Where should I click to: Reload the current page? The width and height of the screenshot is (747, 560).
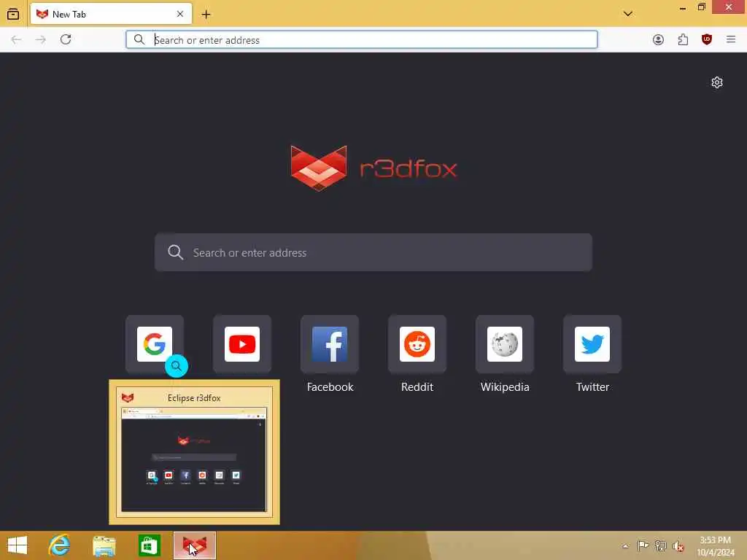click(66, 39)
